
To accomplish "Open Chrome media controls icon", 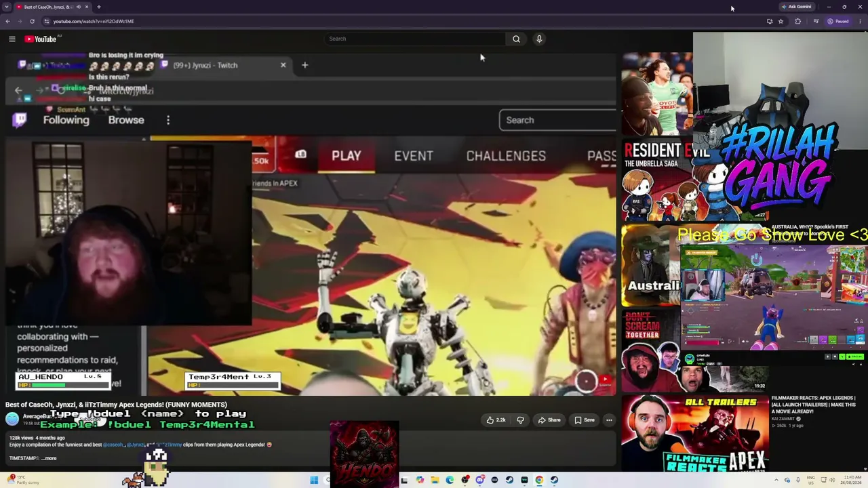I will point(816,21).
